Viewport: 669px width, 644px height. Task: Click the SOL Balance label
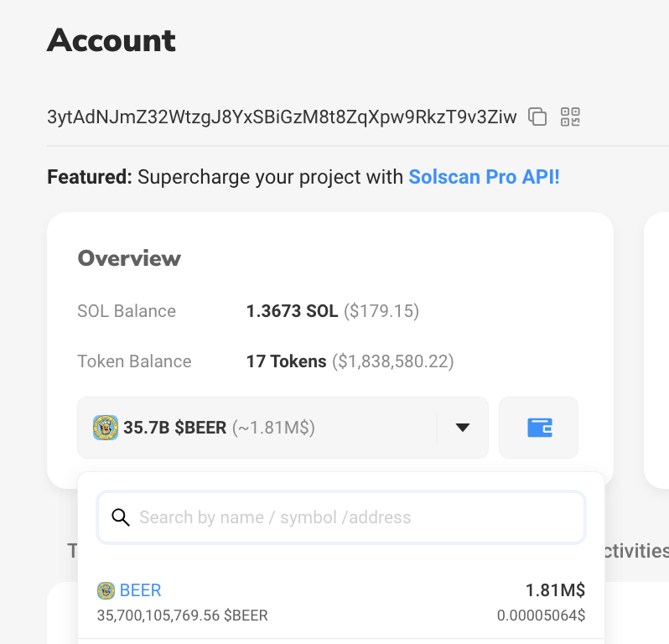127,311
